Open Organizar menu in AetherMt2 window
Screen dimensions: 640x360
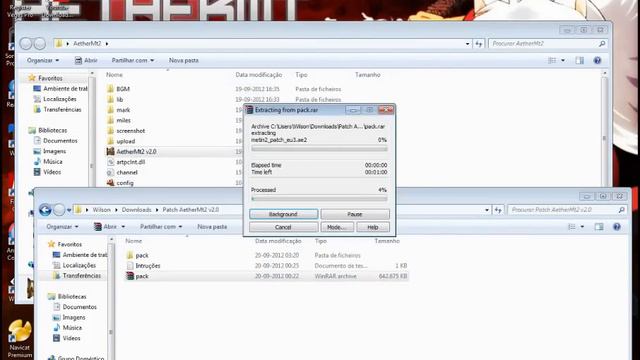42,60
